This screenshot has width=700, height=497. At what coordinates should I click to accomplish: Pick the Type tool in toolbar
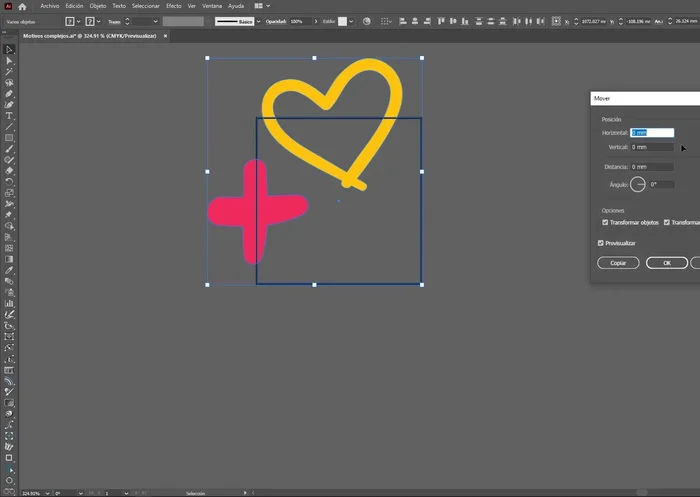pyautogui.click(x=9, y=115)
